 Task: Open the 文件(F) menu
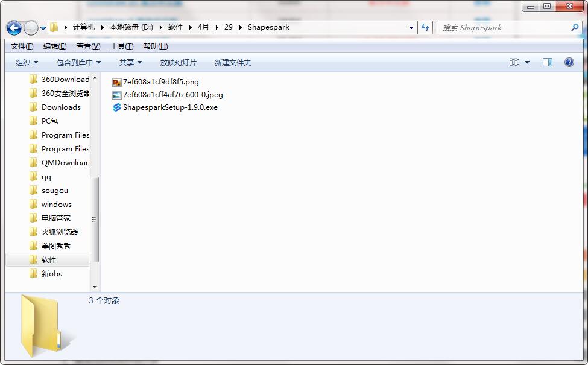tap(22, 46)
